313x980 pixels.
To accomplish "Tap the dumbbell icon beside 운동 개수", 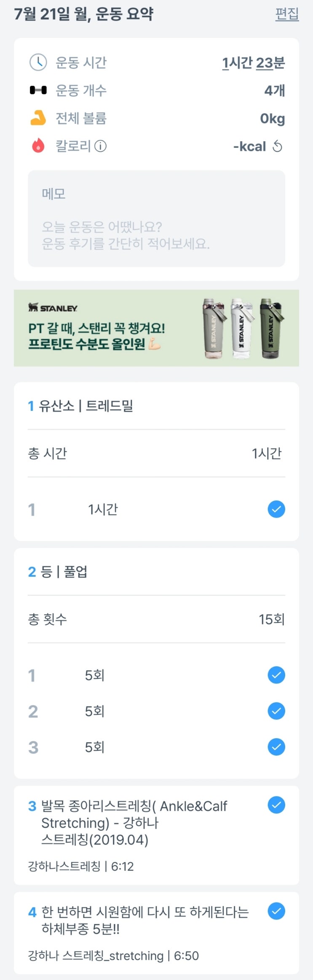I will click(x=38, y=90).
